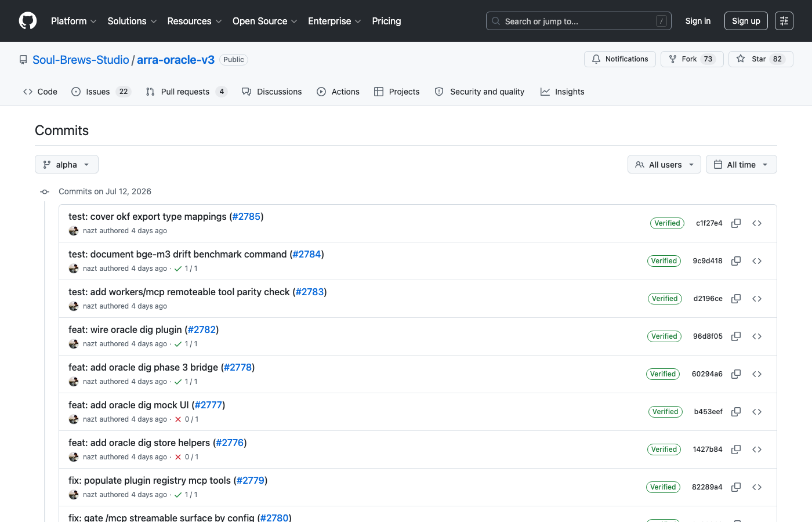Switch to the Discussions tab
Screen dimensions: 812x522
272,92
